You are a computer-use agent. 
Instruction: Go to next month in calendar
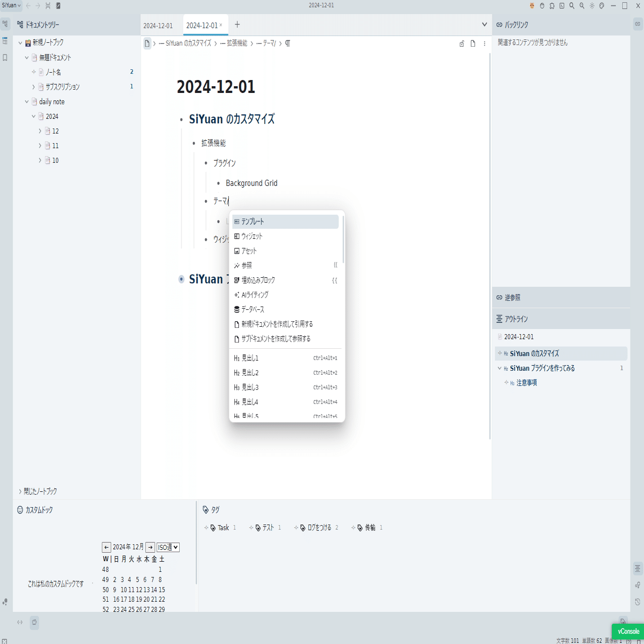pyautogui.click(x=150, y=548)
